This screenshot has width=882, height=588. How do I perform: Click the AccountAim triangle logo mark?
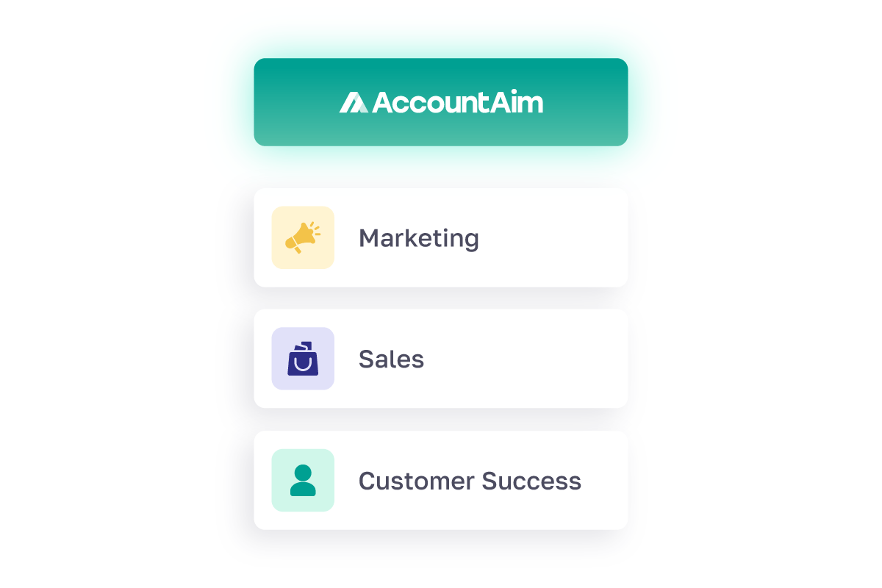pos(354,102)
